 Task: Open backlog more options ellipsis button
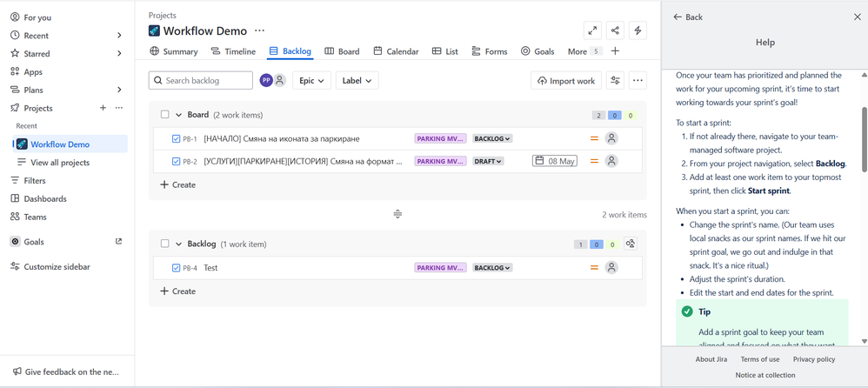(638, 80)
